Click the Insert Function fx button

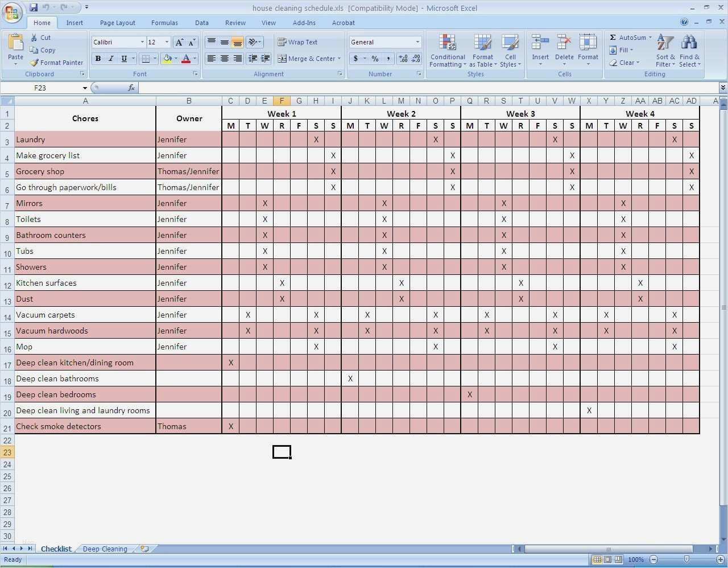click(131, 88)
